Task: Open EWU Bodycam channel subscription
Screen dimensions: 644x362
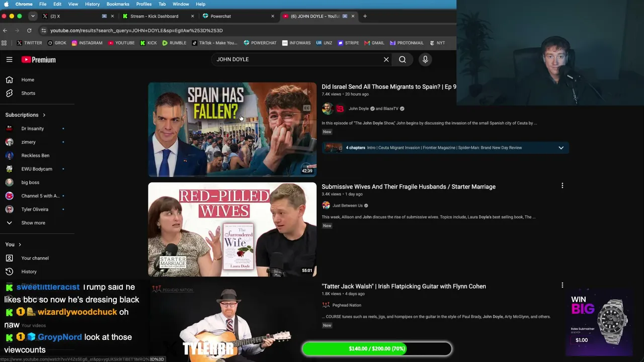Action: (37, 169)
